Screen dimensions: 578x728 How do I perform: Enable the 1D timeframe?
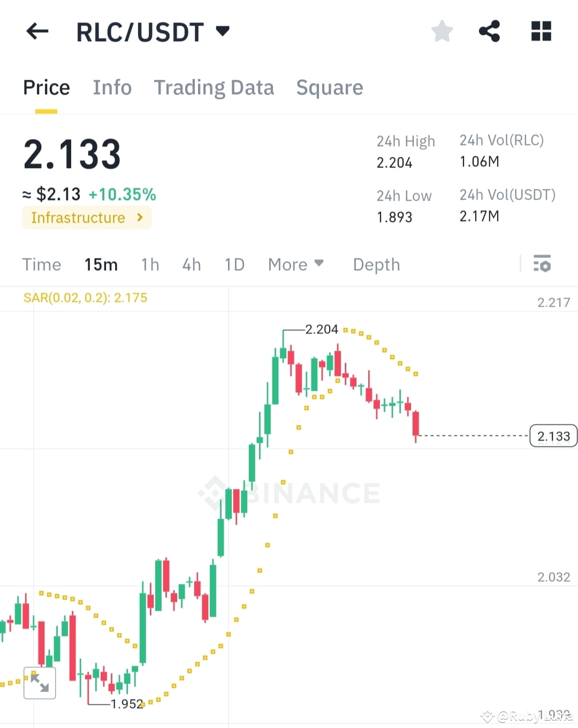pos(234,264)
